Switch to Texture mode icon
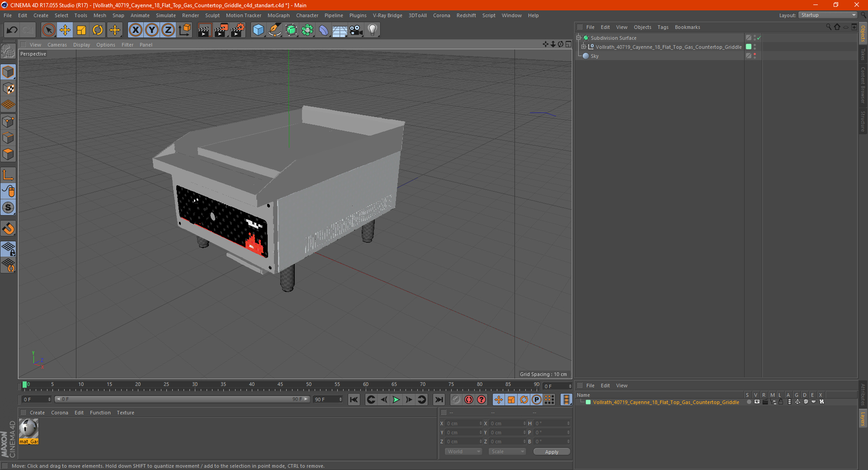This screenshot has width=868, height=470. pos(8,89)
